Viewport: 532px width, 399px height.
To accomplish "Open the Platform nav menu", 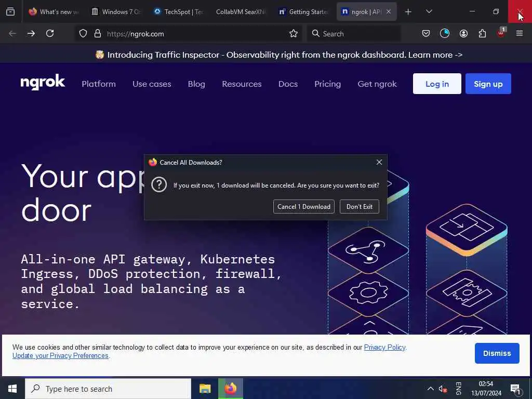I will [99, 84].
